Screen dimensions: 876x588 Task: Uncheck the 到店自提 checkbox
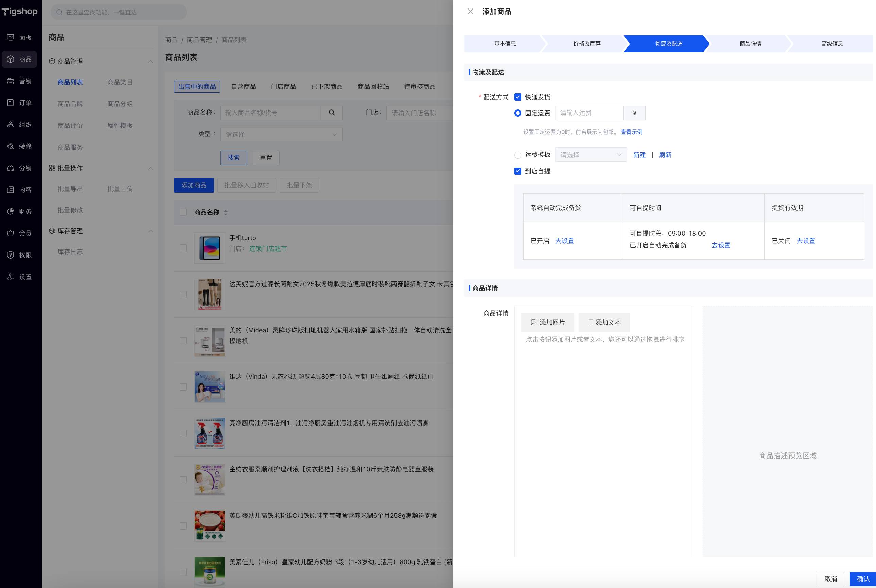pyautogui.click(x=517, y=171)
